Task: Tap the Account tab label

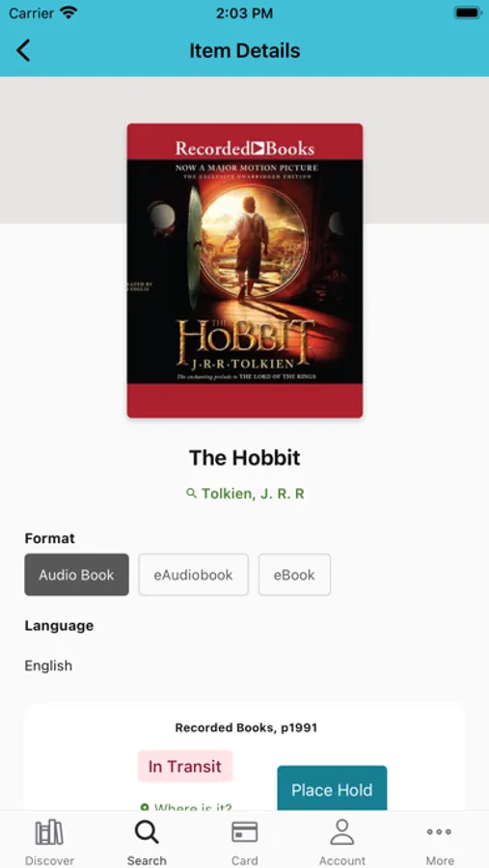Action: coord(341,860)
